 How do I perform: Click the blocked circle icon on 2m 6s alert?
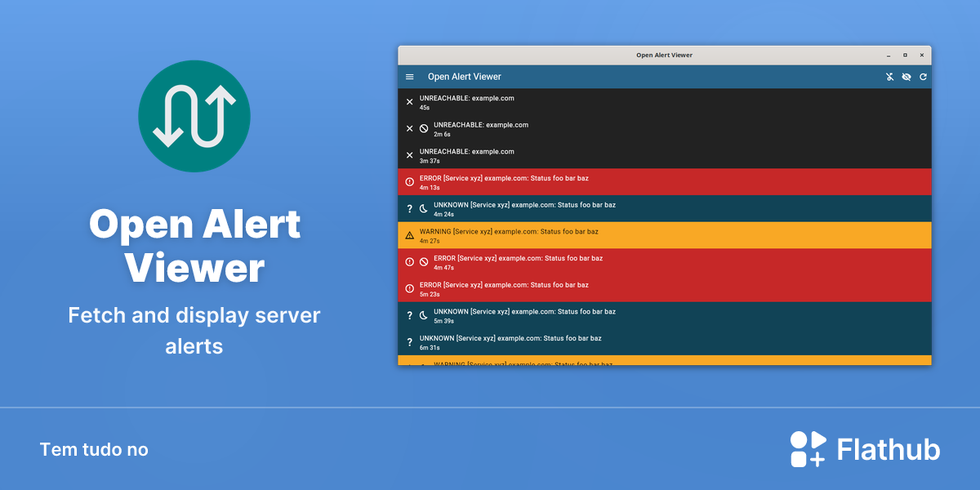coord(424,129)
